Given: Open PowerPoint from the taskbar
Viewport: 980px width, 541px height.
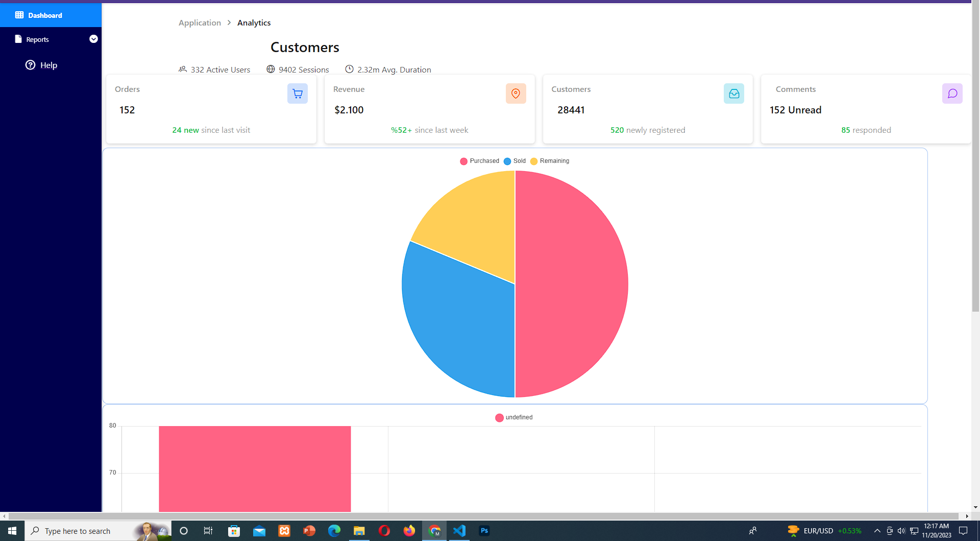Looking at the screenshot, I should [309, 531].
